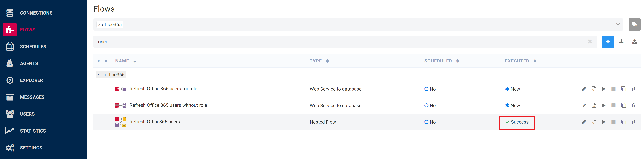View code of 'users without role' flow
The height and width of the screenshot is (159, 644).
[x=594, y=105]
